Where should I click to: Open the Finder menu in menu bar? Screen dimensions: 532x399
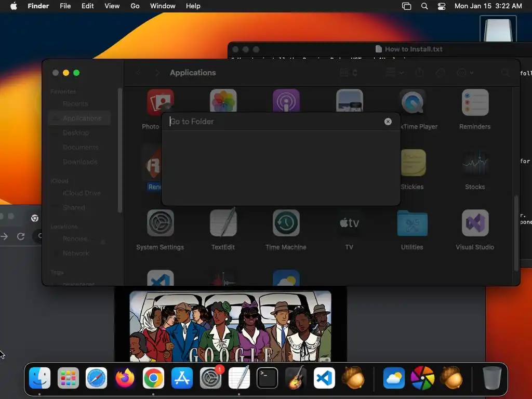point(38,6)
